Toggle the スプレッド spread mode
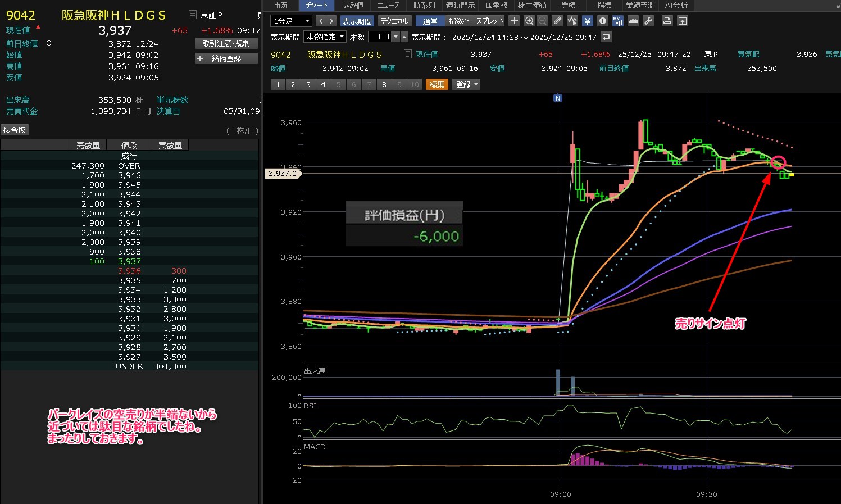Image resolution: width=841 pixels, height=504 pixels. tap(489, 21)
